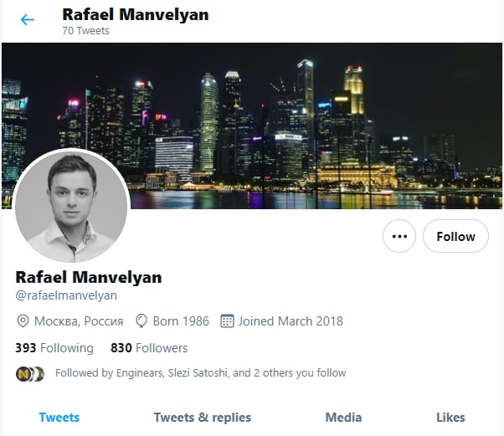Open the 830 Followers list
Image resolution: width=504 pixels, height=436 pixels.
pos(149,348)
